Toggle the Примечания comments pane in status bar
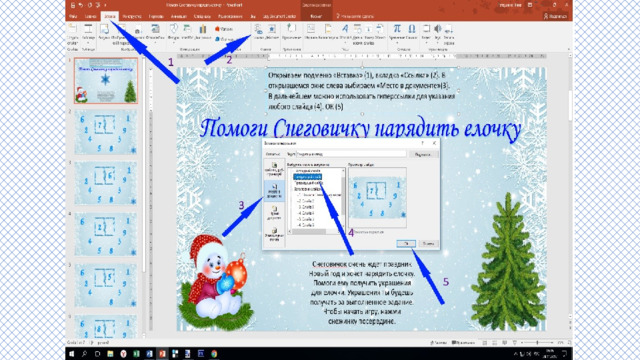The image size is (640, 360). [464, 343]
